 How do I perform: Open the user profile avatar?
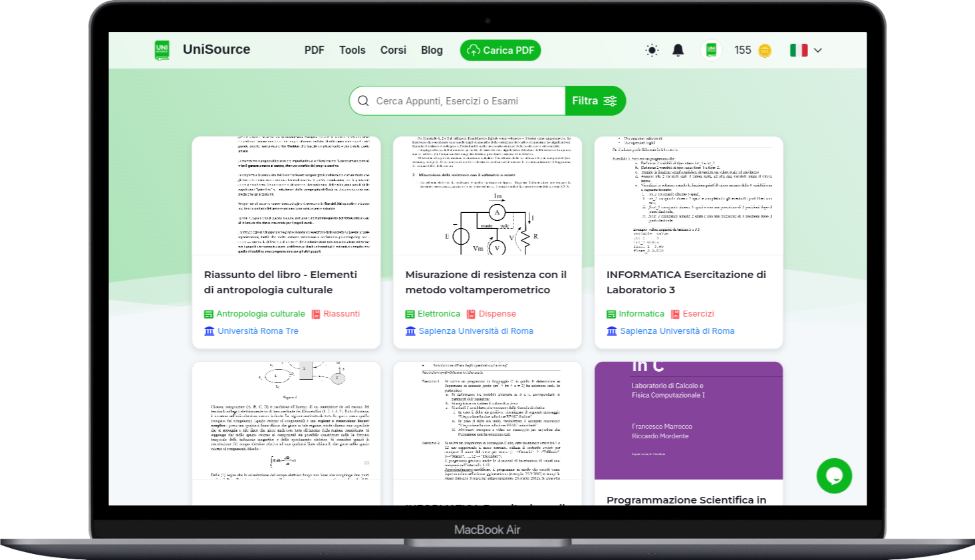click(x=711, y=51)
